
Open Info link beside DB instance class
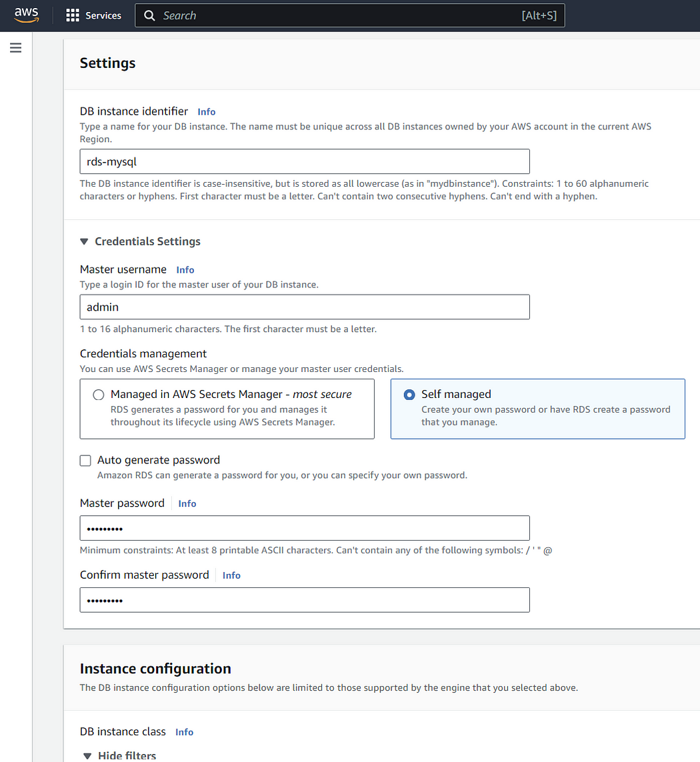point(184,732)
